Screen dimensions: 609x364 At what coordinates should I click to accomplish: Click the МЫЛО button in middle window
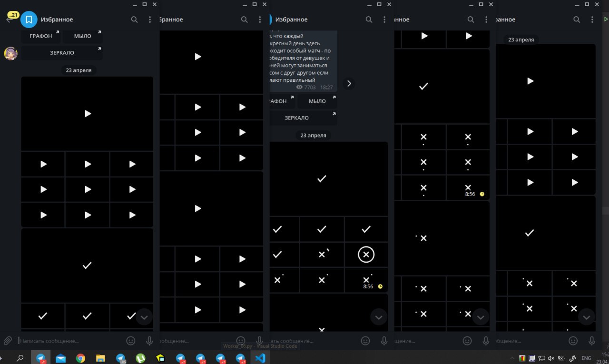(x=317, y=101)
